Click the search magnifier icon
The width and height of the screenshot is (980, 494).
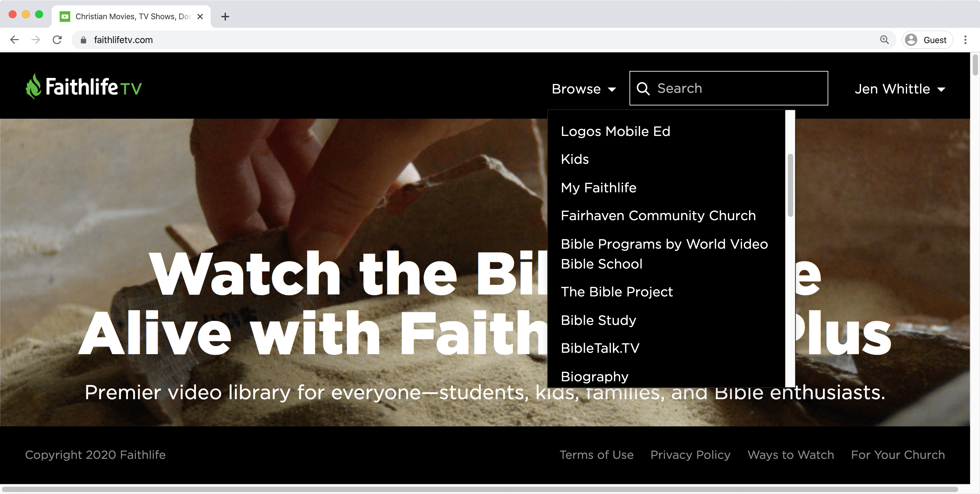click(x=643, y=88)
